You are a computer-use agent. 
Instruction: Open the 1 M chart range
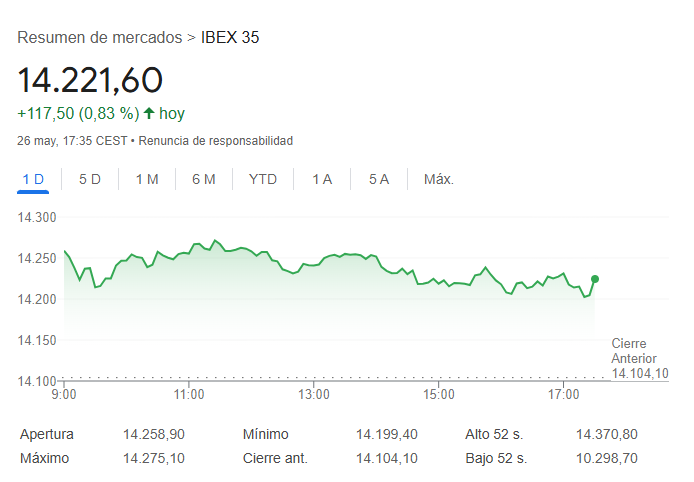point(147,180)
